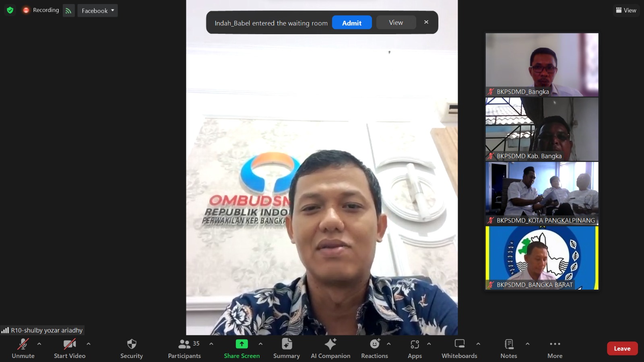Open the Facebook livestream dropdown
Image resolution: width=644 pixels, height=362 pixels.
[x=97, y=10]
